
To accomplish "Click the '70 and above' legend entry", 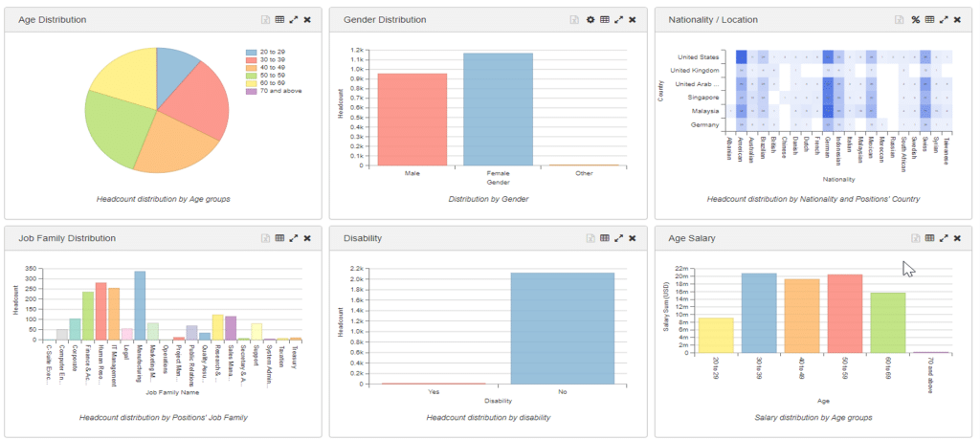I will tap(275, 91).
